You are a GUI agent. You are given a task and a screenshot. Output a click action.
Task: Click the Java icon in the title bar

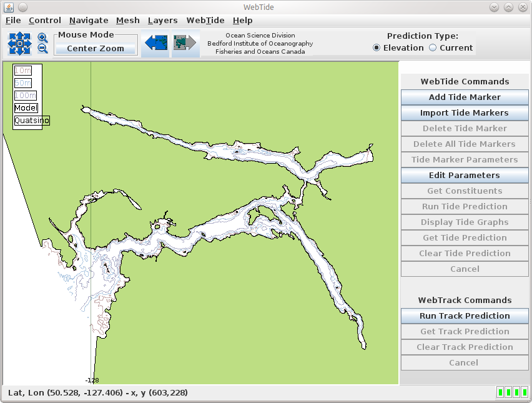(x=9, y=7)
